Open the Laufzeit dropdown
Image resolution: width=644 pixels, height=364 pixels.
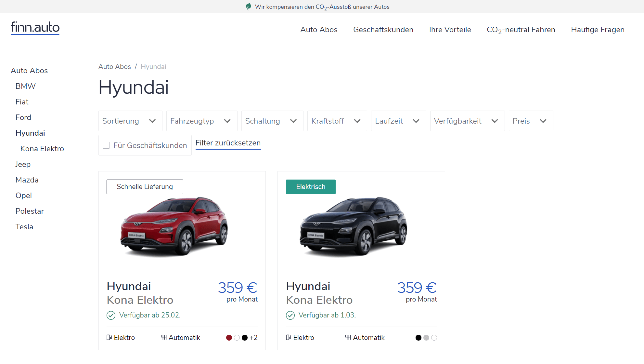pyautogui.click(x=399, y=121)
